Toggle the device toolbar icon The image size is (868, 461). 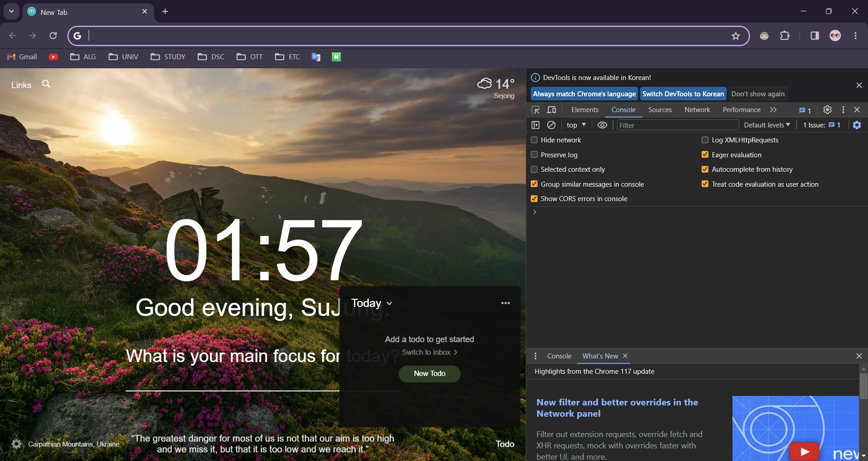(x=552, y=110)
